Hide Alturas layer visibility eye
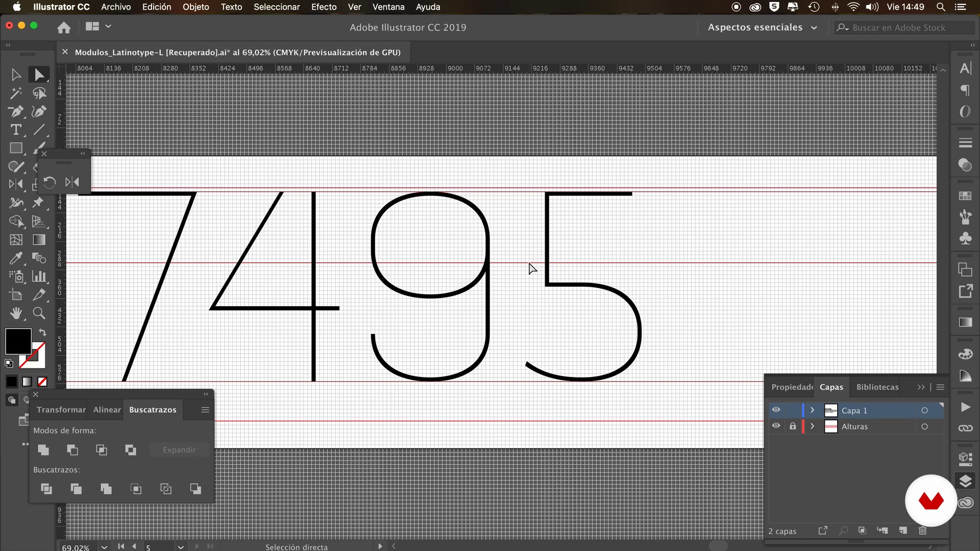 [776, 426]
